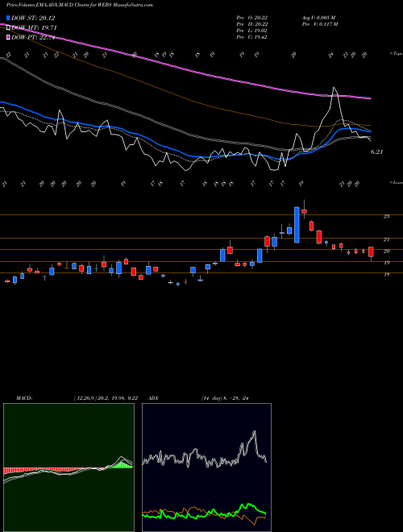The width and height of the screenshot is (403, 532).
Task: Click the 'Avg V: 0.005 M' volume text
Action: click(x=318, y=17)
